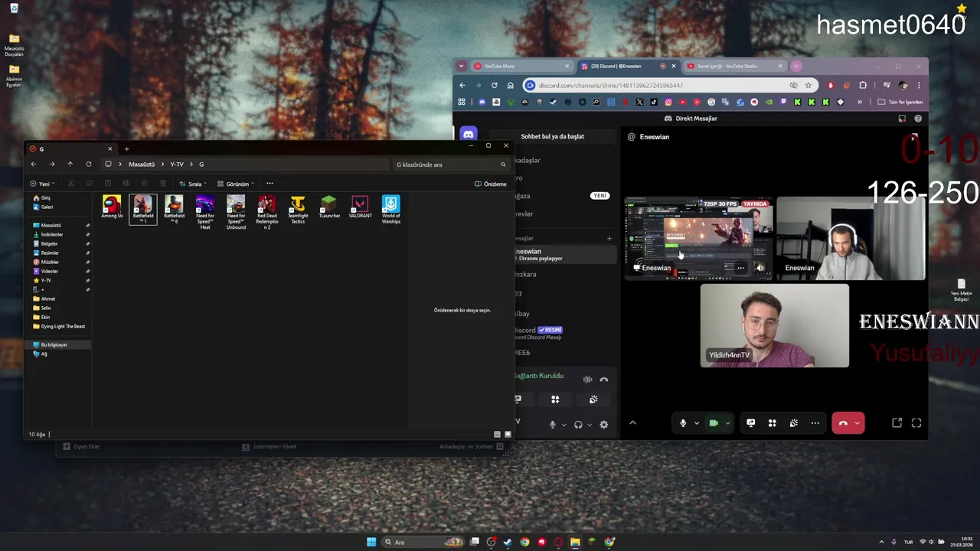980x551 pixels.
Task: Select the Teamfight Tactics shortcut
Action: pos(298,210)
